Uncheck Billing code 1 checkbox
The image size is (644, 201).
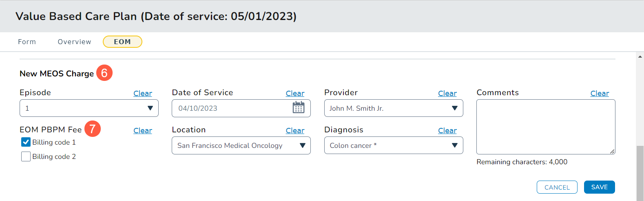(26, 142)
